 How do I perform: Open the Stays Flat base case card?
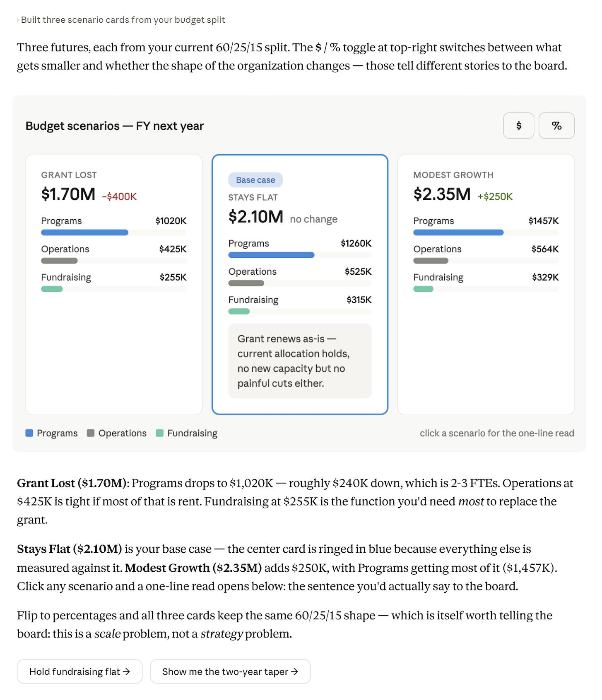tap(299, 207)
